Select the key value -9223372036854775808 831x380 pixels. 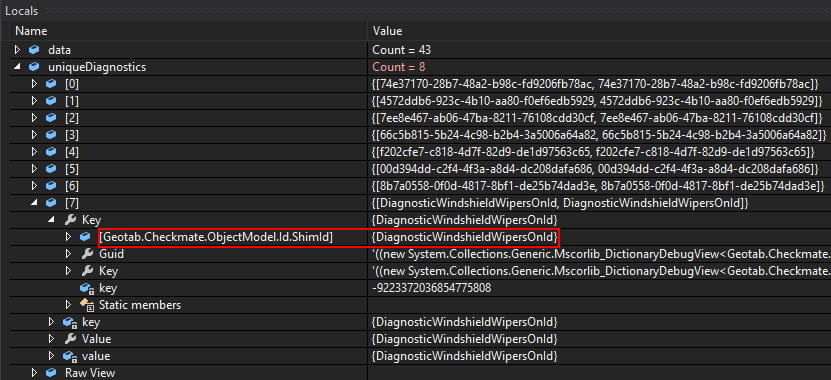coord(431,288)
